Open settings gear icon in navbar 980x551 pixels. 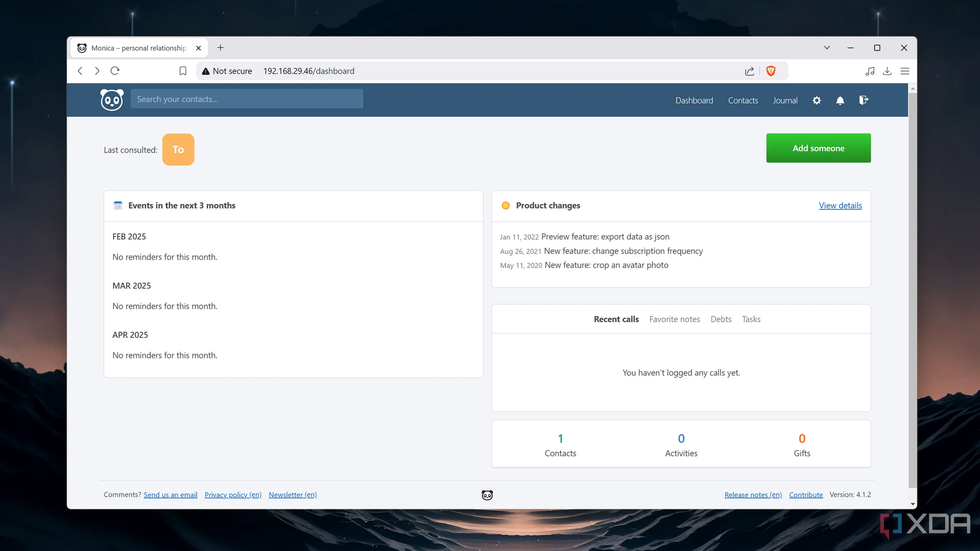click(816, 101)
